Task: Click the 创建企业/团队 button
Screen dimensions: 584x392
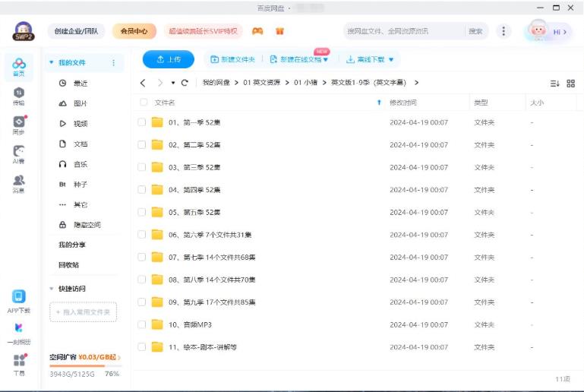Action: [77, 31]
